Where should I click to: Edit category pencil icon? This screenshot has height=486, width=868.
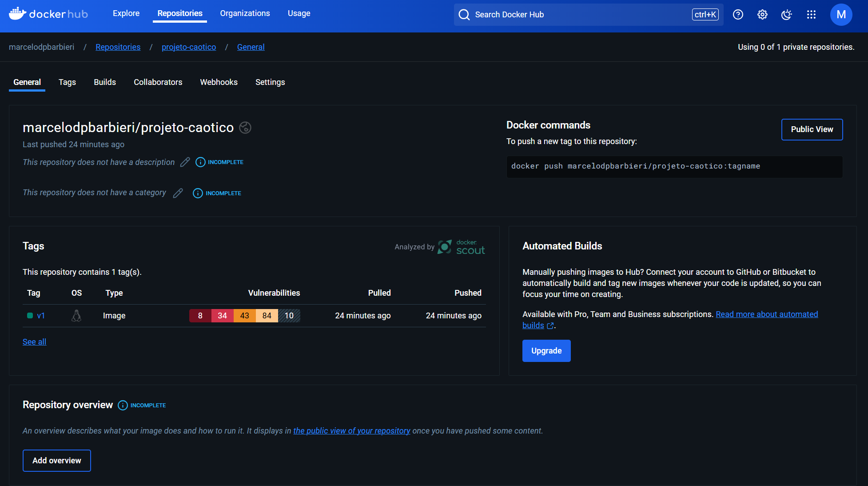178,193
